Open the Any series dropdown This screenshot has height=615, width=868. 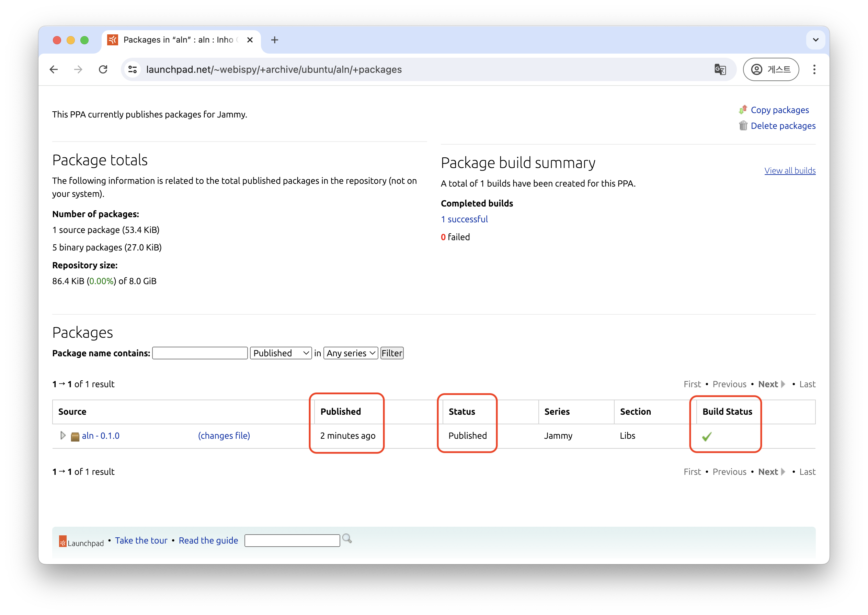(x=350, y=353)
